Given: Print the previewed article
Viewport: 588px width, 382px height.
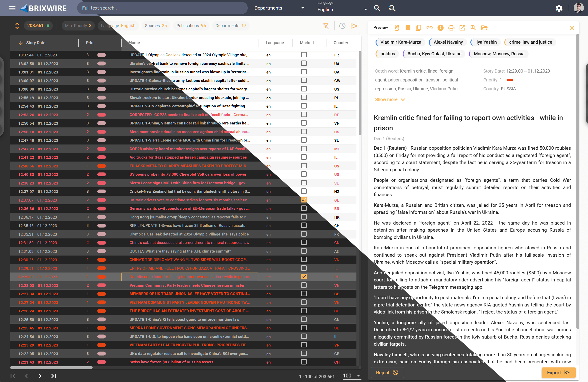Looking at the screenshot, I should tap(451, 28).
